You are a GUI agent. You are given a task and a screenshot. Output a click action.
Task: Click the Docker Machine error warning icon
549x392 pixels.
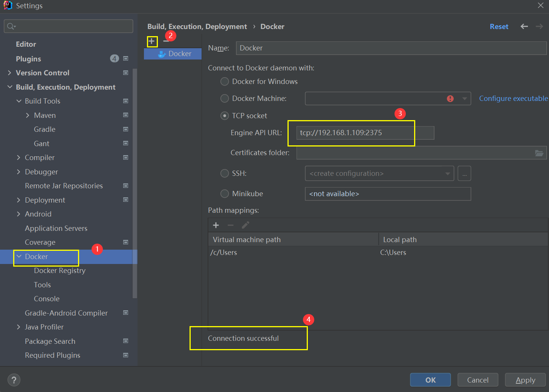click(450, 99)
